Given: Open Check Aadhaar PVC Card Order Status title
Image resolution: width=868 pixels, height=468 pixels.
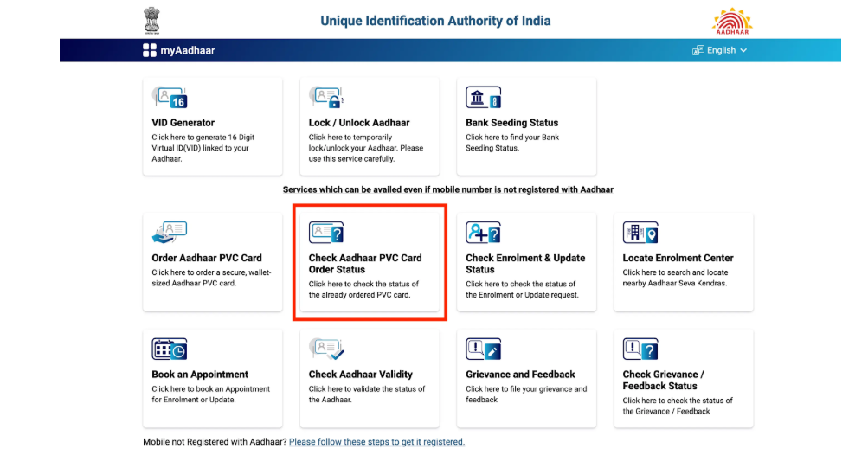Looking at the screenshot, I should coord(365,264).
